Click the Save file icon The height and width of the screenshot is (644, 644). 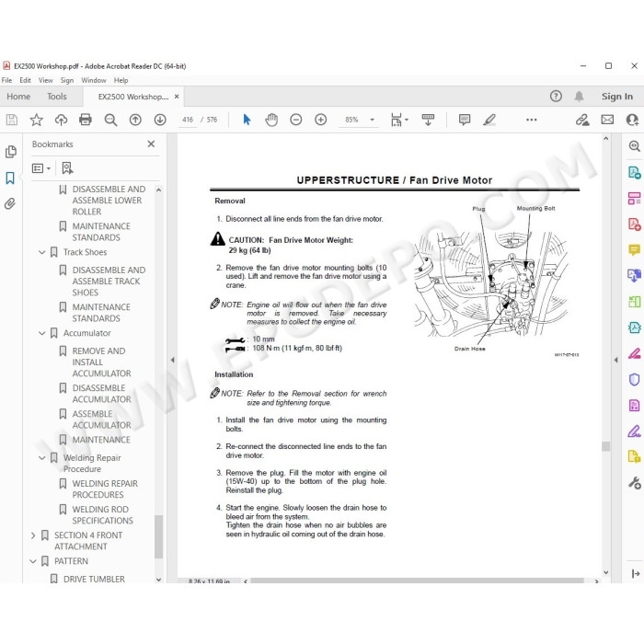[x=11, y=120]
